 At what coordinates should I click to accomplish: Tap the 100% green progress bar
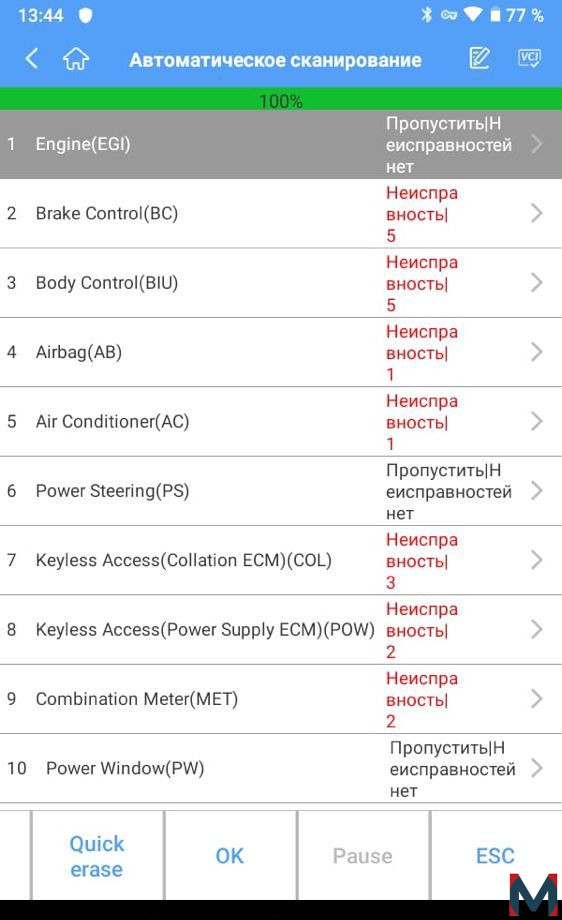point(281,100)
